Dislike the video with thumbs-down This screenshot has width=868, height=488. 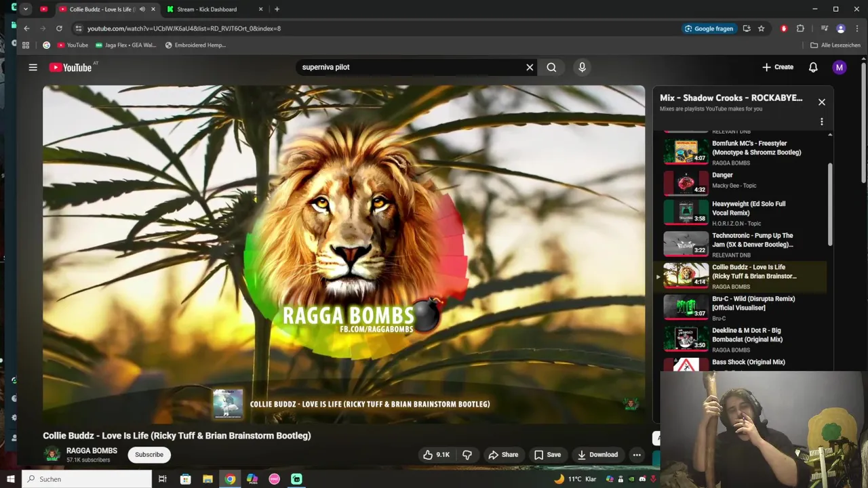[x=467, y=455]
